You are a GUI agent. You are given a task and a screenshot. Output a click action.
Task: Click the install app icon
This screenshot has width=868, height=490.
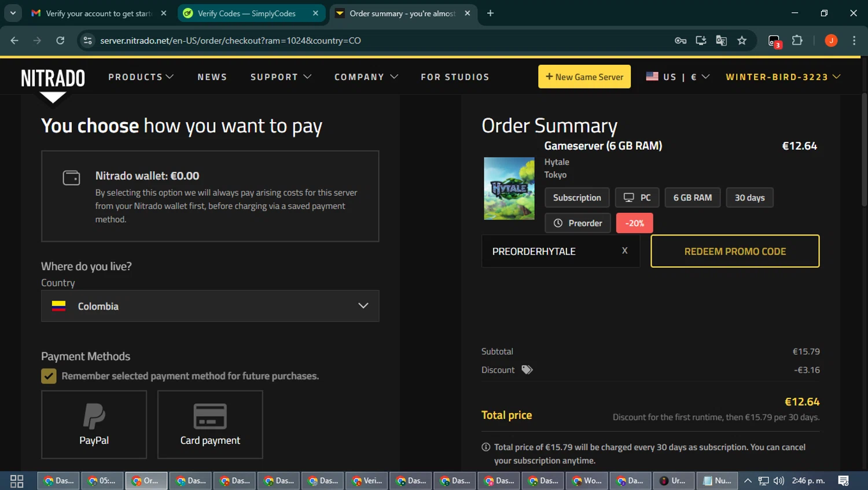[x=701, y=40]
